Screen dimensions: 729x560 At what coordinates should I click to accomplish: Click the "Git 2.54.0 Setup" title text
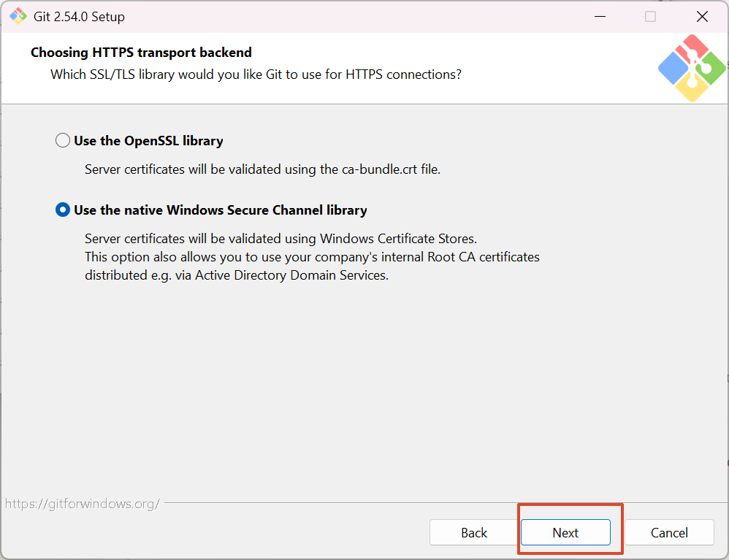[79, 16]
